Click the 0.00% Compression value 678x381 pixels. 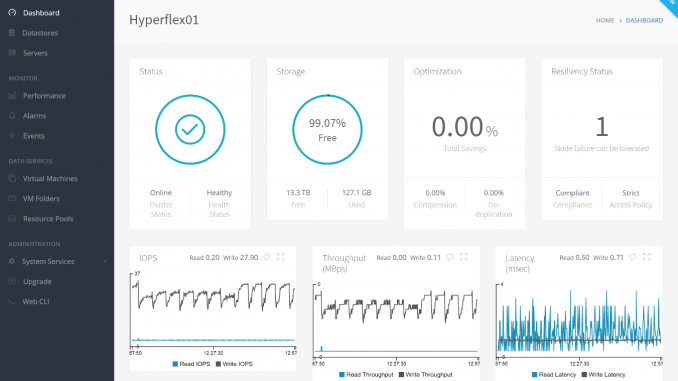(435, 193)
